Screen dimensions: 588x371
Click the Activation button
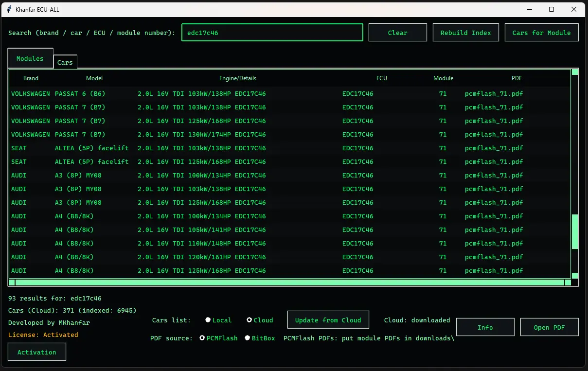(x=37, y=352)
